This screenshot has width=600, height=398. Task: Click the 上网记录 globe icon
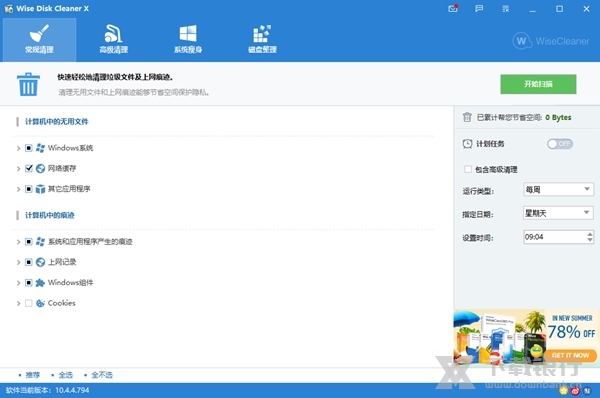coord(40,262)
